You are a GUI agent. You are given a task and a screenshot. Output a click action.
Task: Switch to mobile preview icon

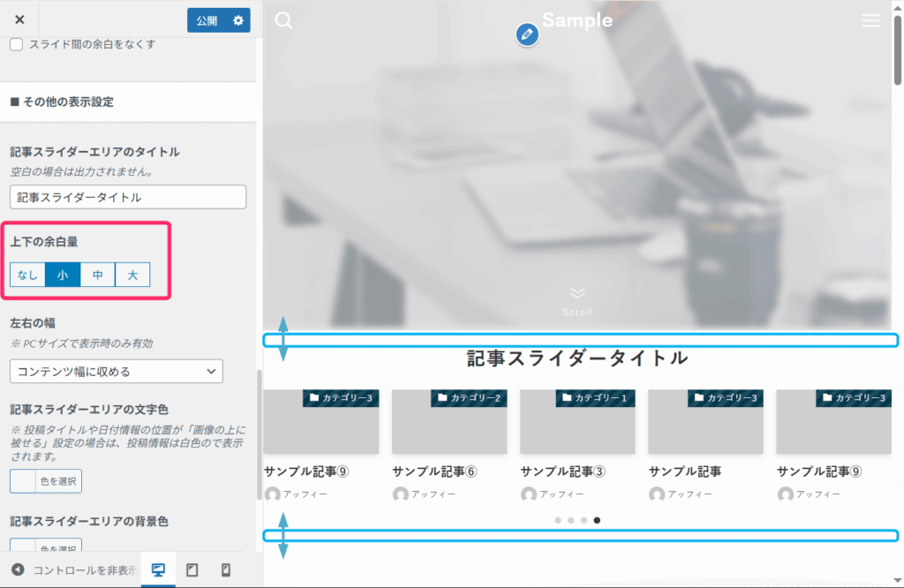[226, 569]
